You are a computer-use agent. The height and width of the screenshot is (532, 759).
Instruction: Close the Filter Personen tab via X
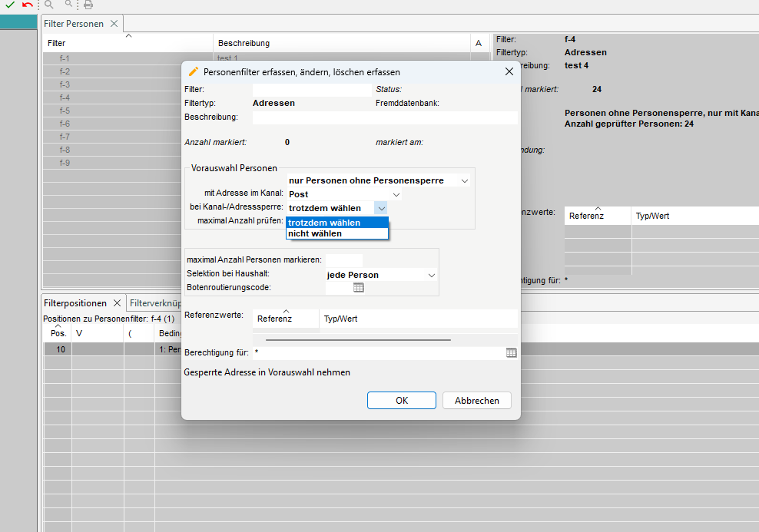(x=114, y=24)
